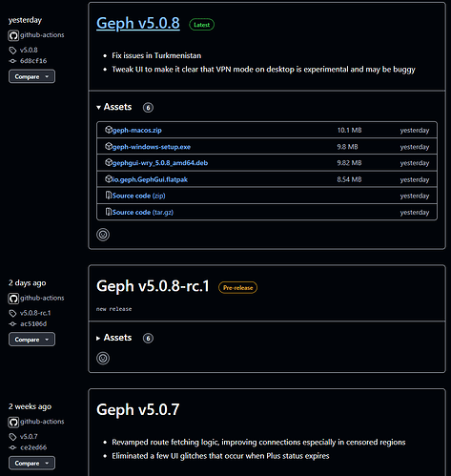Download gephgui-wry_5.0.8_amd64.deb
The width and height of the screenshot is (451, 476).
coord(160,163)
